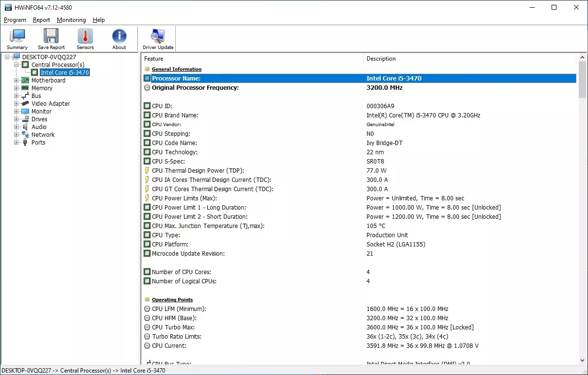Open the Program menu
Viewport: 588px width, 375px height.
coord(15,20)
